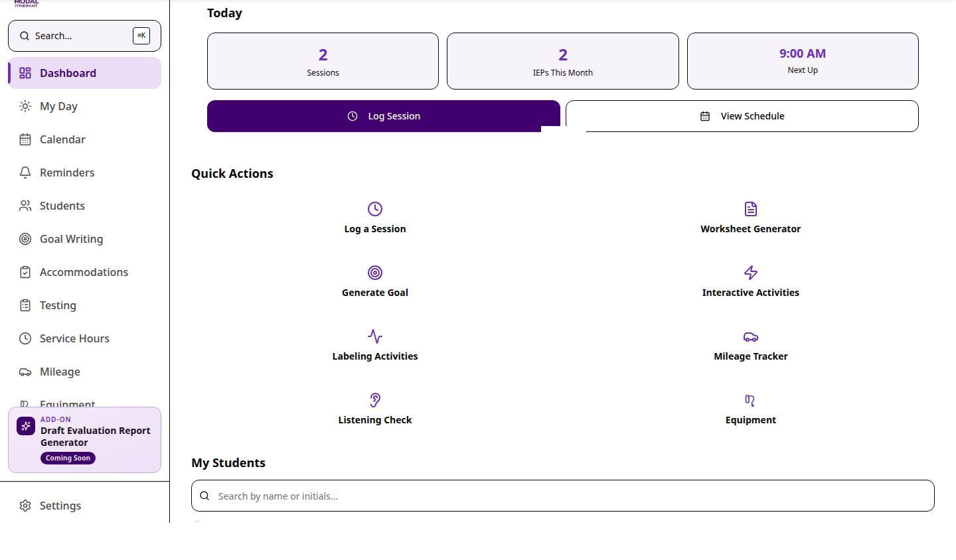Click the sidebar Testing checklist icon
This screenshot has height=560, width=956.
coord(25,305)
